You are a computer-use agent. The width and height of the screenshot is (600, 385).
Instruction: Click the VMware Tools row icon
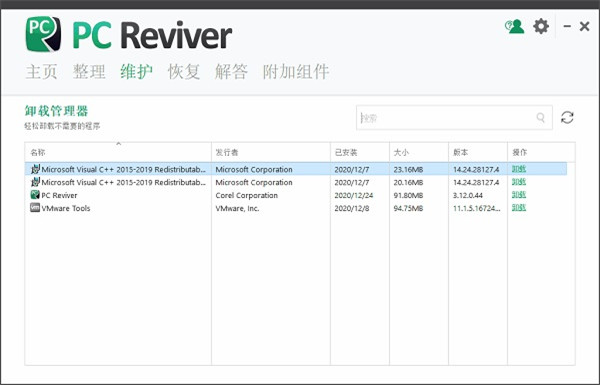coord(35,208)
